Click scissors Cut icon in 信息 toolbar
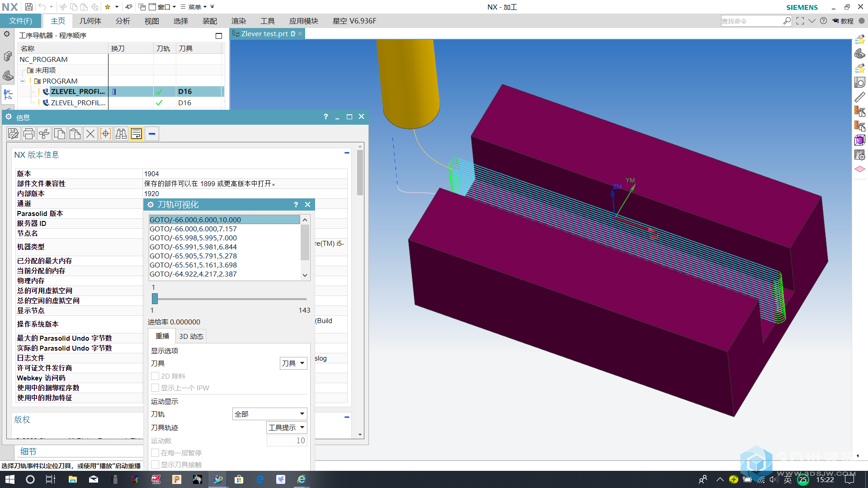The image size is (868, 488). pyautogui.click(x=44, y=134)
